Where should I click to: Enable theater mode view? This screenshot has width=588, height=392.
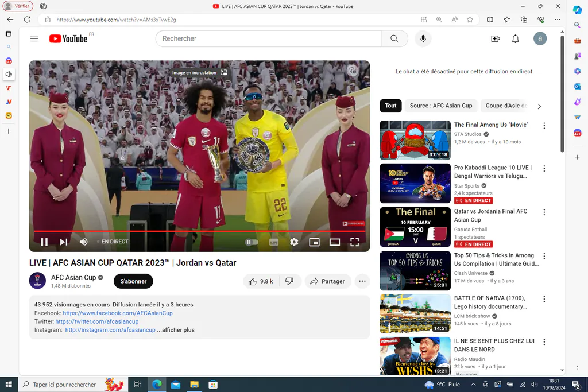point(335,242)
